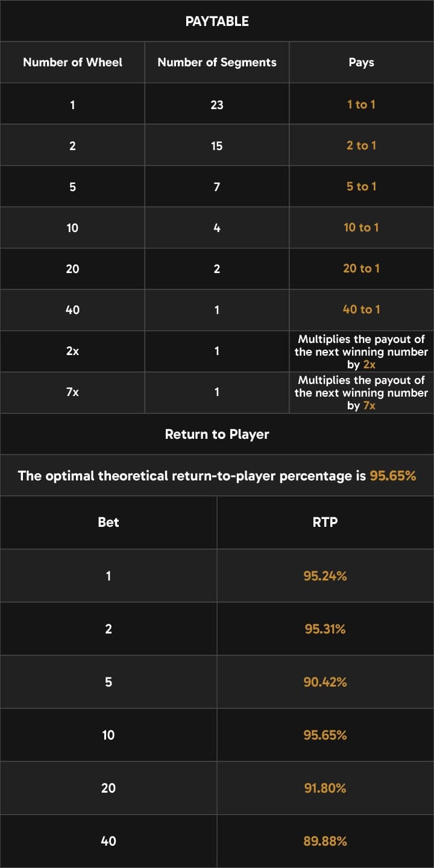The width and height of the screenshot is (434, 868).
Task: Click the Bet column header
Action: point(108,522)
